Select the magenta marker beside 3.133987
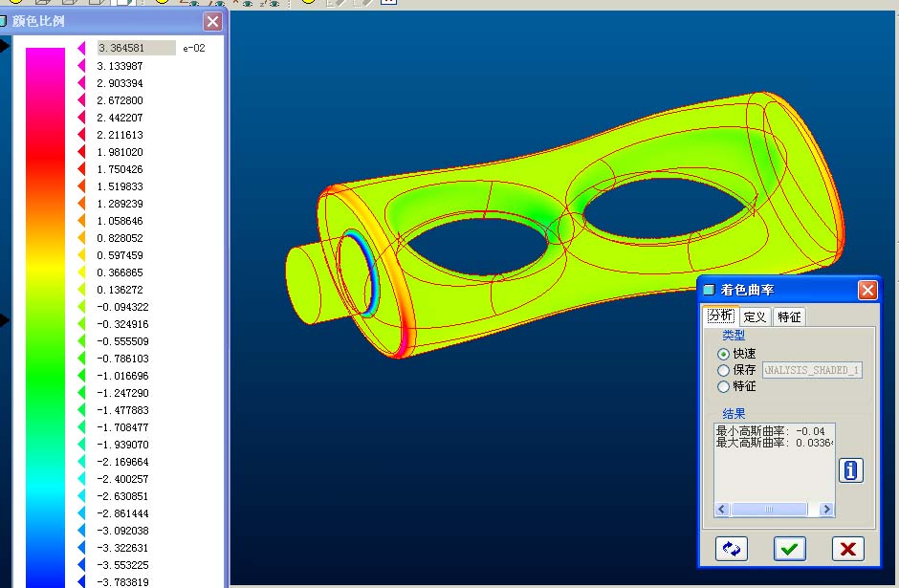The height and width of the screenshot is (588, 899). pos(81,66)
